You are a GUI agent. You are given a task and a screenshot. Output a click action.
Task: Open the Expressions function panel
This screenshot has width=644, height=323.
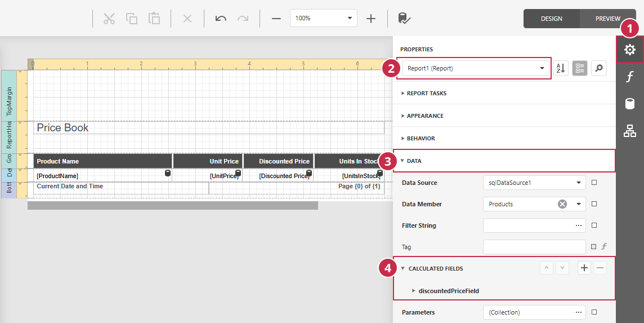tap(629, 77)
